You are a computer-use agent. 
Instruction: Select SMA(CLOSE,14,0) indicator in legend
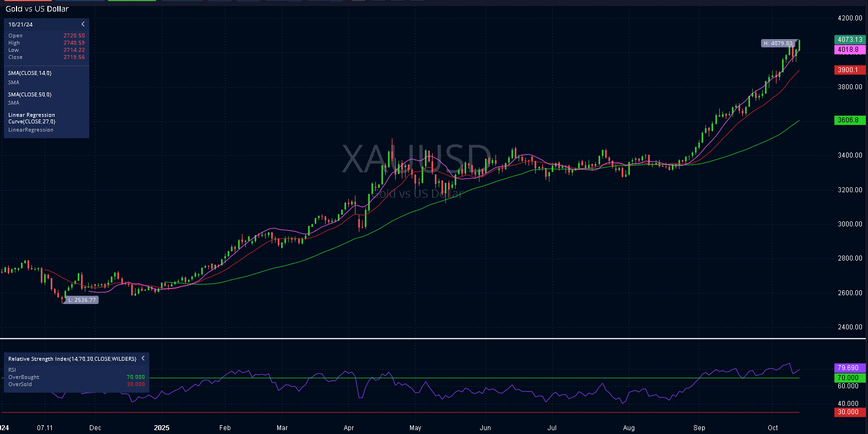[30, 73]
